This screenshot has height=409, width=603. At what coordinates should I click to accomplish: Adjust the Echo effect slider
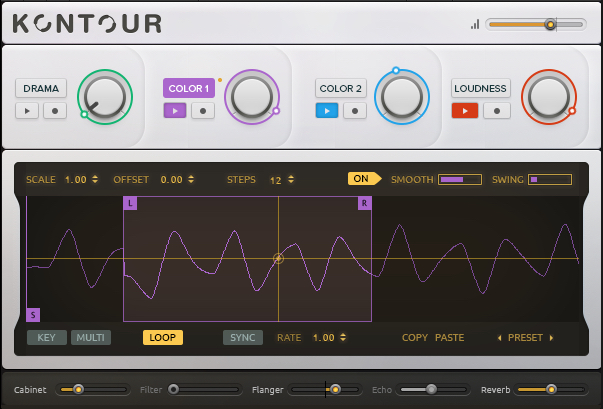tap(433, 389)
